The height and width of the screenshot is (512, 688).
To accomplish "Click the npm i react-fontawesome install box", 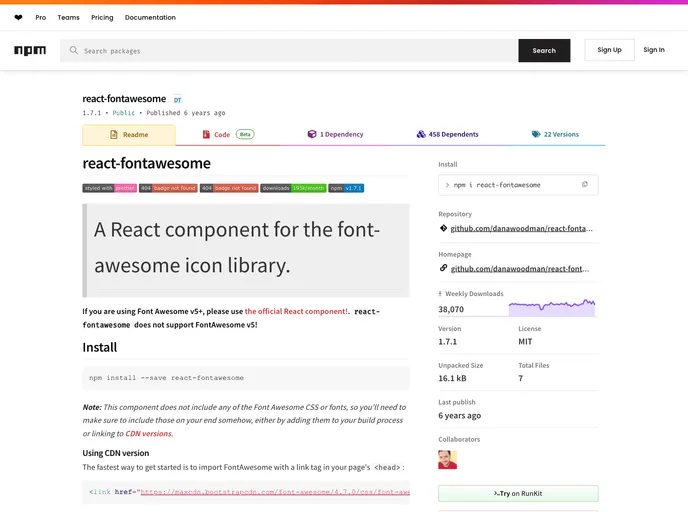I will click(518, 185).
